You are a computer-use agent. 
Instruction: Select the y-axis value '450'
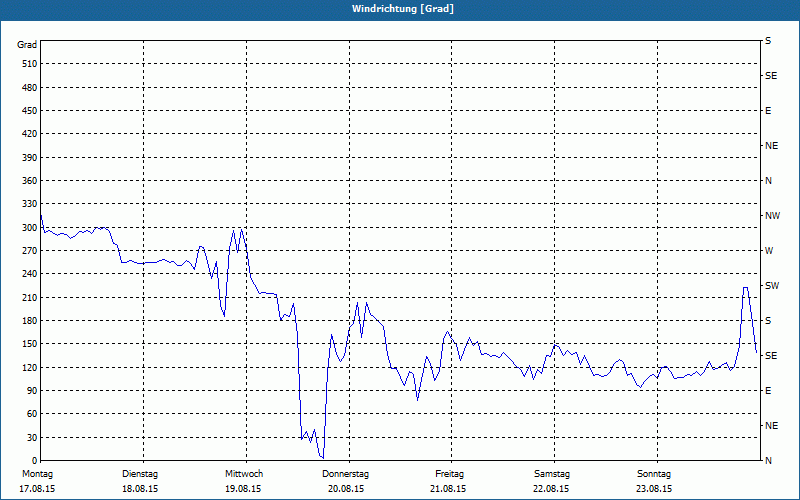(x=30, y=111)
